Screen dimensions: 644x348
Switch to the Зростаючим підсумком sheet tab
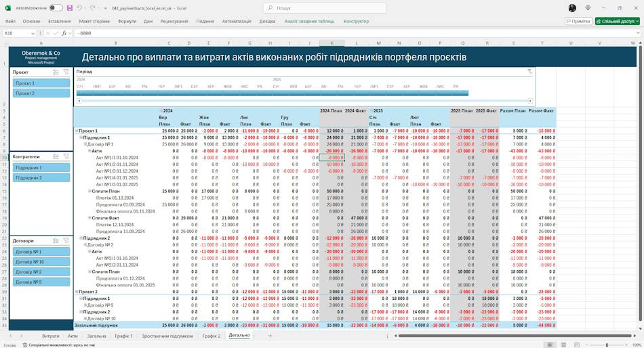pos(167,336)
